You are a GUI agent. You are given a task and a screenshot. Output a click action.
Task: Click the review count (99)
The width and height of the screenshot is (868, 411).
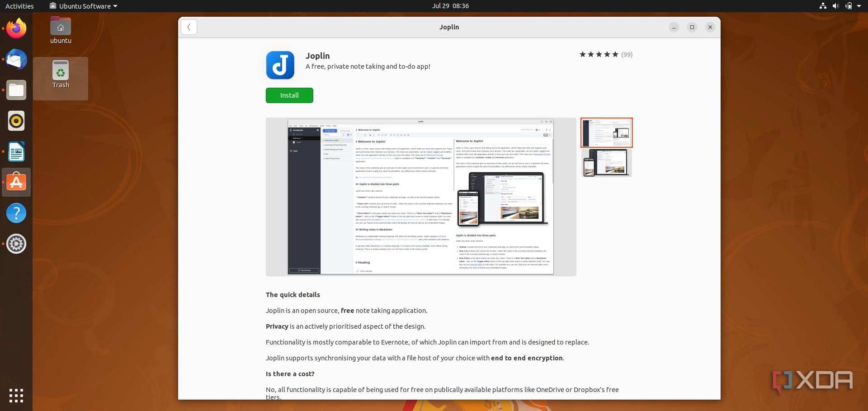click(627, 55)
